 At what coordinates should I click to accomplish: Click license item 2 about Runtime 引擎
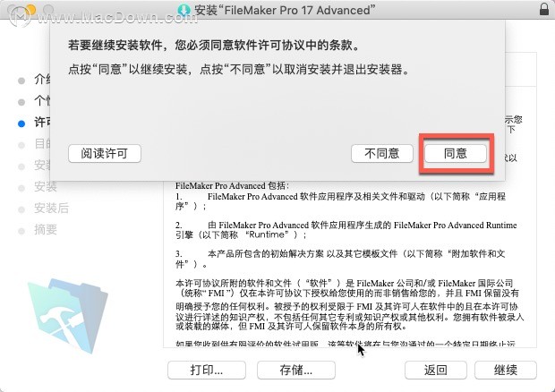pos(346,230)
